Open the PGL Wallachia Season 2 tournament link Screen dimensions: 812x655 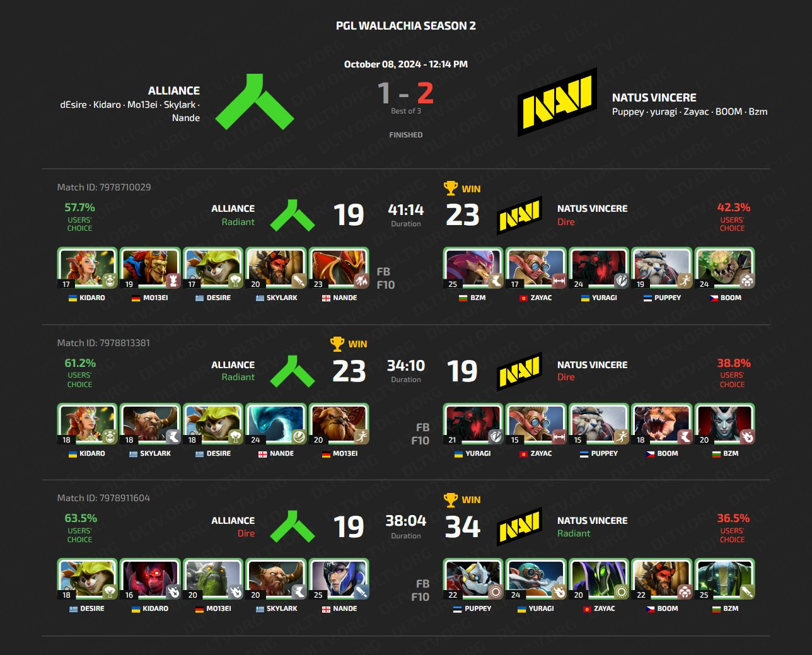[406, 26]
